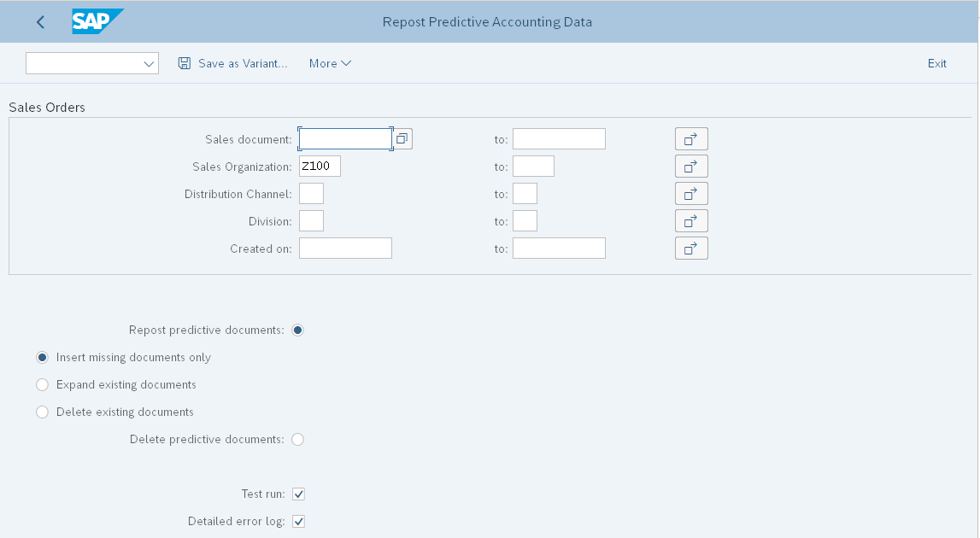Click Save as Variant in the toolbar
This screenshot has width=980, height=538.
pos(242,63)
